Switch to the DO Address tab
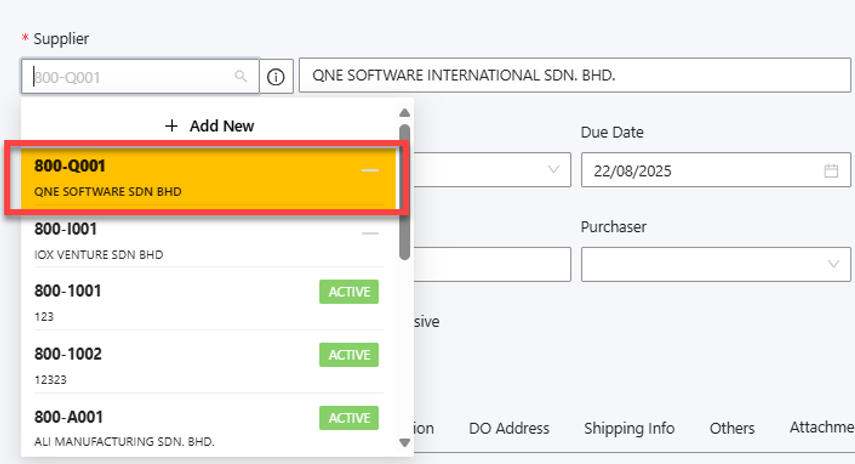The height and width of the screenshot is (464, 855). [509, 429]
